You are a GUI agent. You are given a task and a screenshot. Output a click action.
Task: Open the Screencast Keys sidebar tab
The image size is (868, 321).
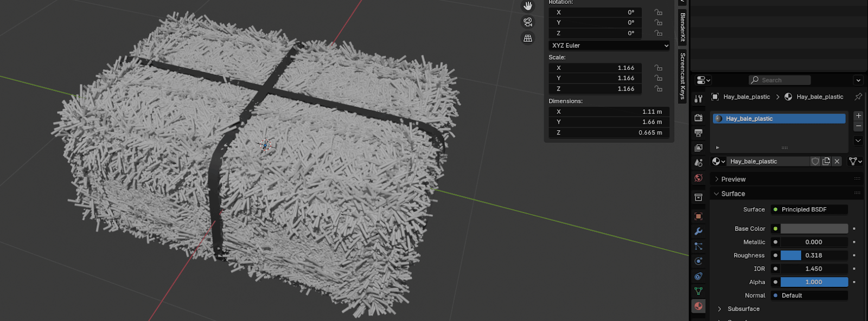coord(682,76)
